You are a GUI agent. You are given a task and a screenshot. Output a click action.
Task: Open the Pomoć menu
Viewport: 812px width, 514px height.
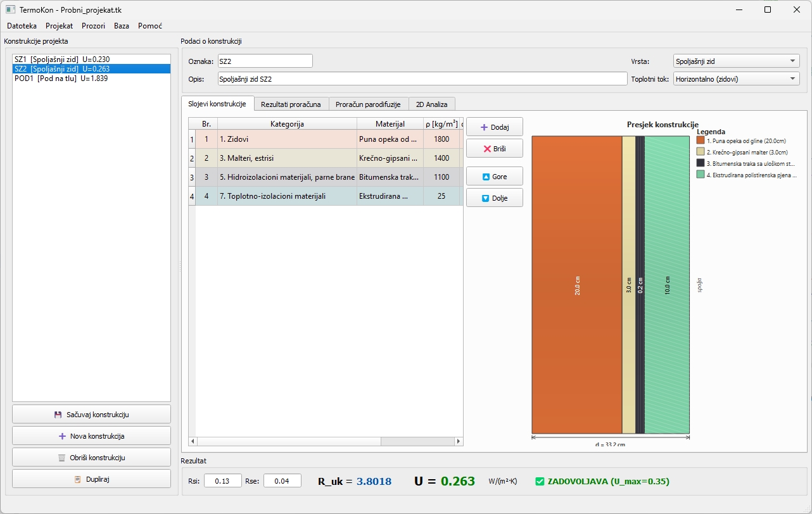[x=150, y=26]
